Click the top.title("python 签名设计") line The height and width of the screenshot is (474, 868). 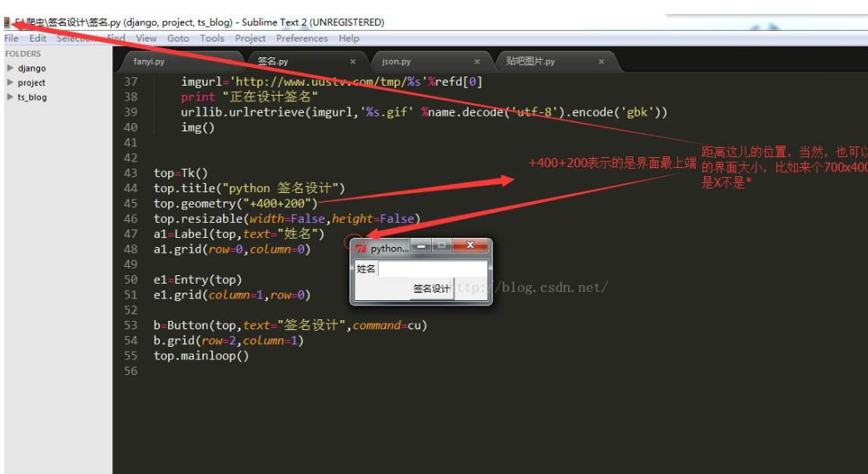(x=249, y=188)
